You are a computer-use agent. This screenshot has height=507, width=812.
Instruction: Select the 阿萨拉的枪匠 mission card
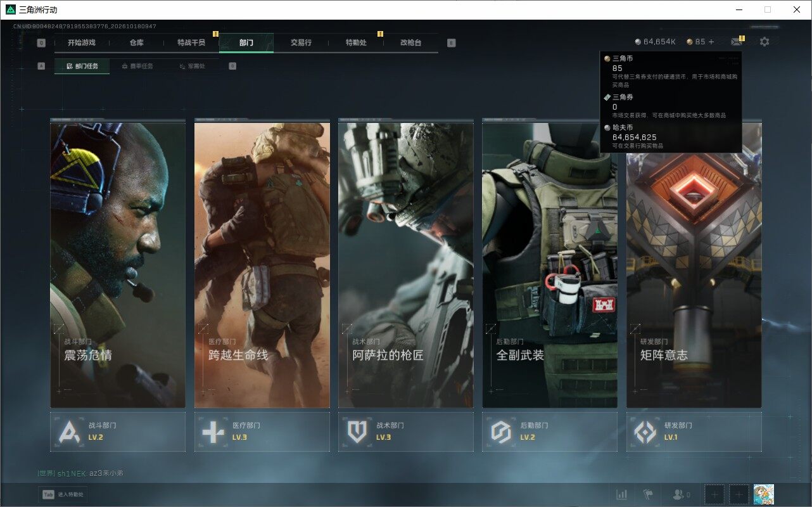(406, 265)
